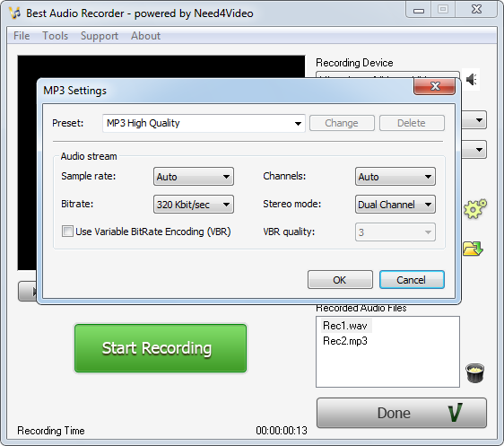
Task: Click OK in MP3 Settings
Action: 340,280
